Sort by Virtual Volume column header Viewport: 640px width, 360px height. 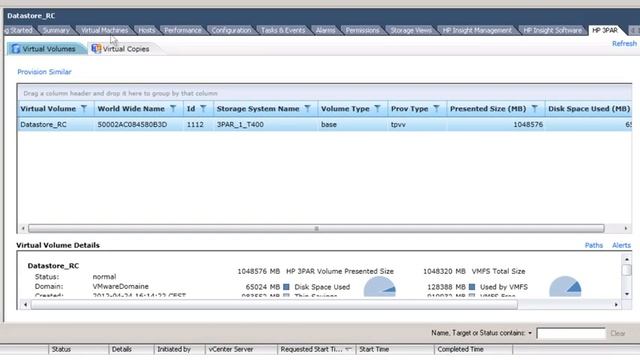coord(48,109)
